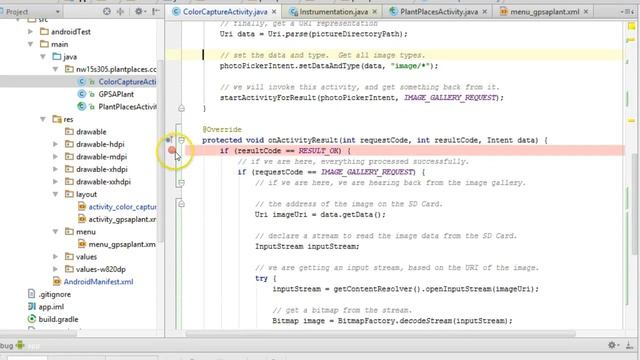
Task: Click IMAGE_GALLERY_REQUEST in startActivityForResult line
Action: coord(451,98)
